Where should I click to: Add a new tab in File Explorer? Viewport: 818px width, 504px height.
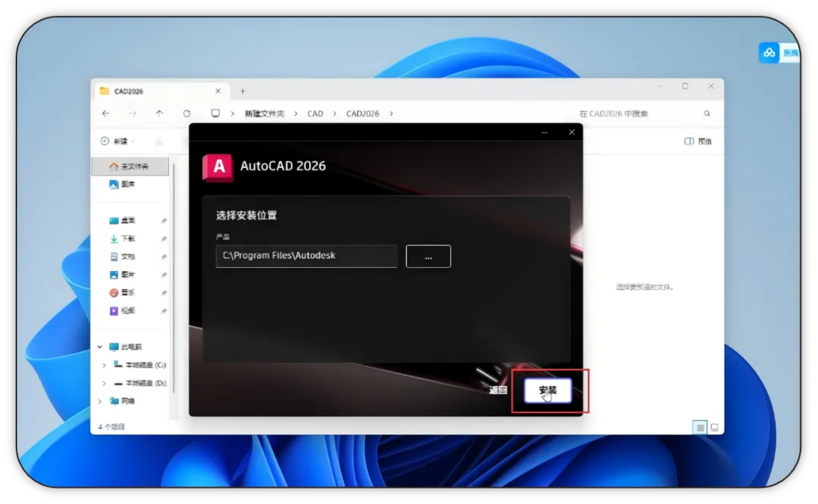(242, 92)
